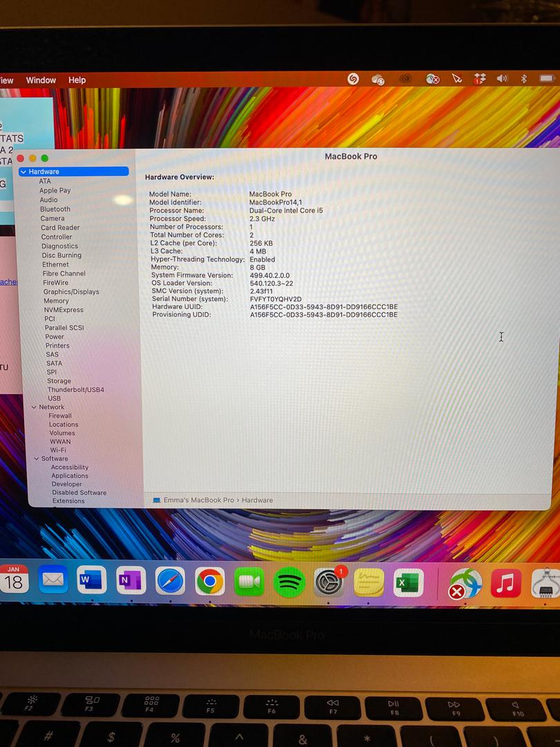Select Apple Pay in the sidebar
The image size is (560, 747).
[x=55, y=190]
